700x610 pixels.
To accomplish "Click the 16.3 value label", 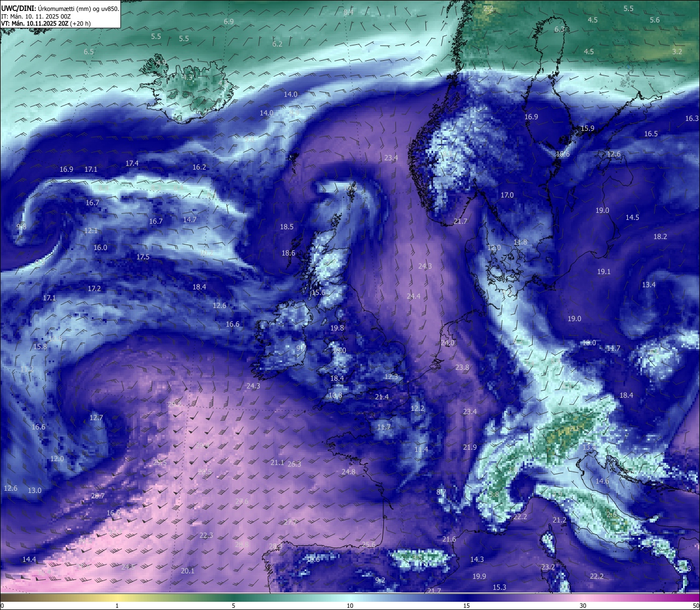I will tap(692, 118).
